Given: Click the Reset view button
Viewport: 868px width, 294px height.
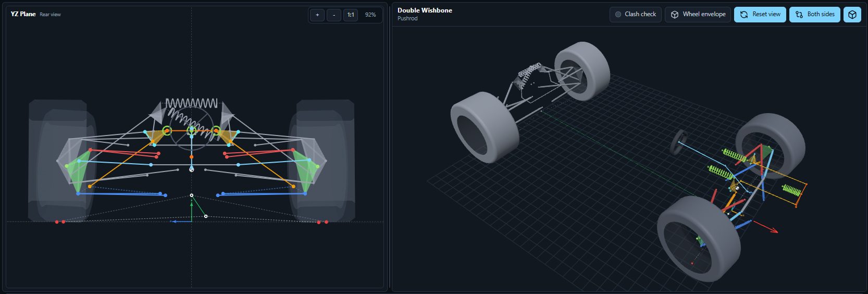Looking at the screenshot, I should 760,15.
